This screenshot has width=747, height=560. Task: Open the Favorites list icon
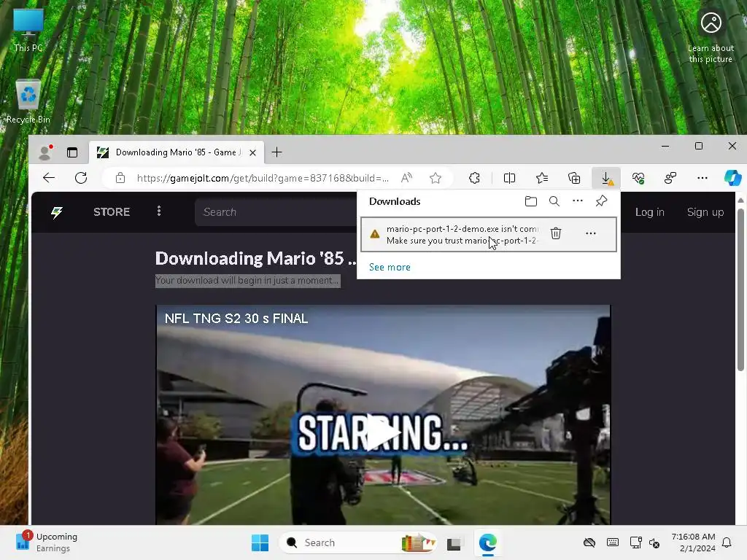point(542,178)
